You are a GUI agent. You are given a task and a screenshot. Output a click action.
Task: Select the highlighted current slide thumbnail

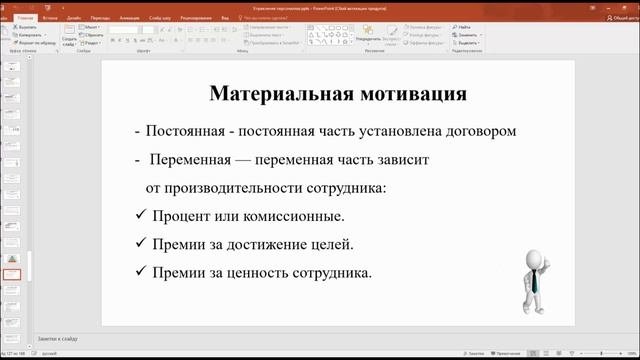(x=12, y=275)
